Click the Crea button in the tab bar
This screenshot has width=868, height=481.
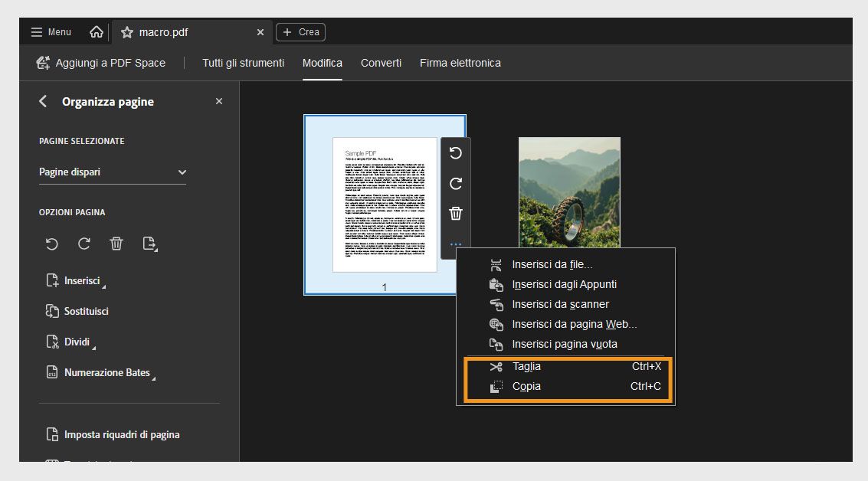300,31
